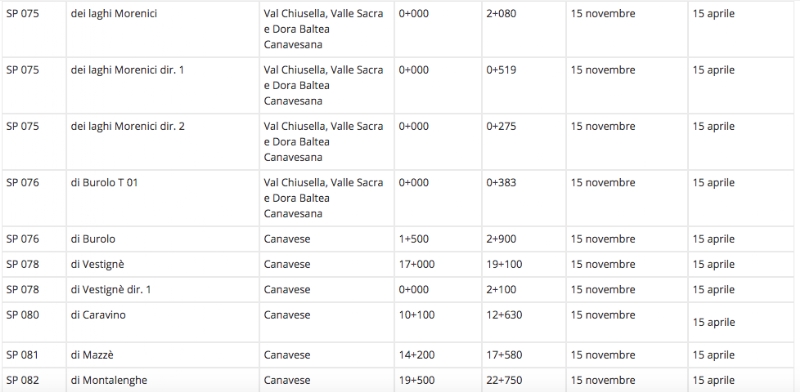This screenshot has height=392, width=800.
Task: Click the 'di Vestignè dir. 1' cell
Action: click(x=162, y=289)
